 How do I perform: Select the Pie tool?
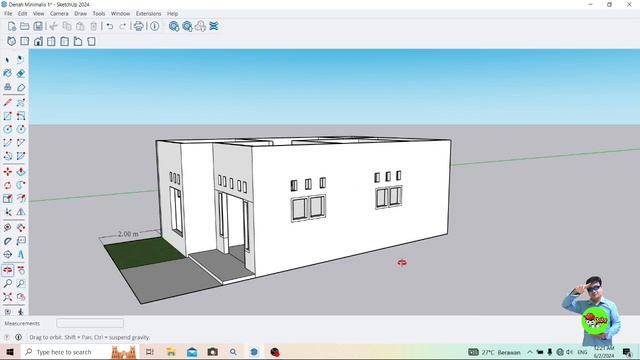coord(20,156)
